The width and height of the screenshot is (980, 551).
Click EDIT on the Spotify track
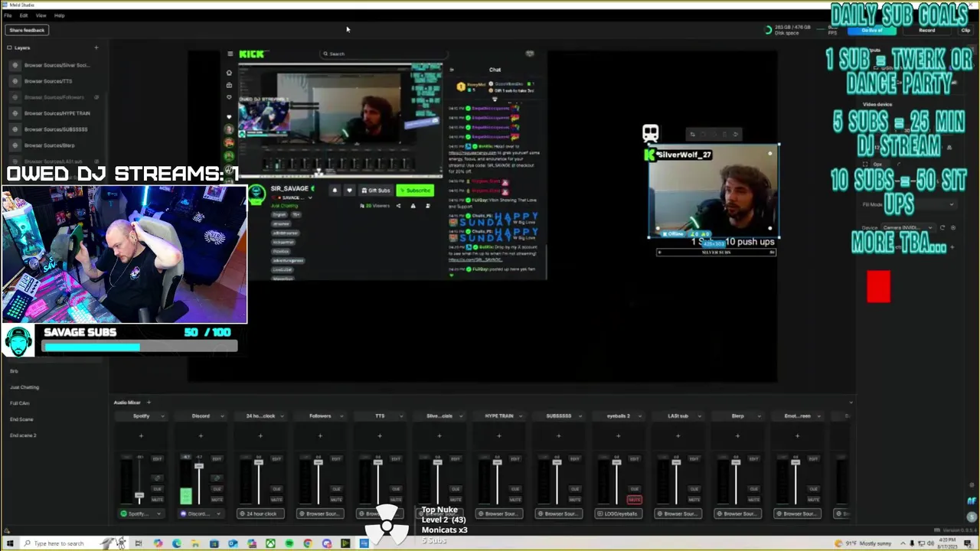(157, 458)
